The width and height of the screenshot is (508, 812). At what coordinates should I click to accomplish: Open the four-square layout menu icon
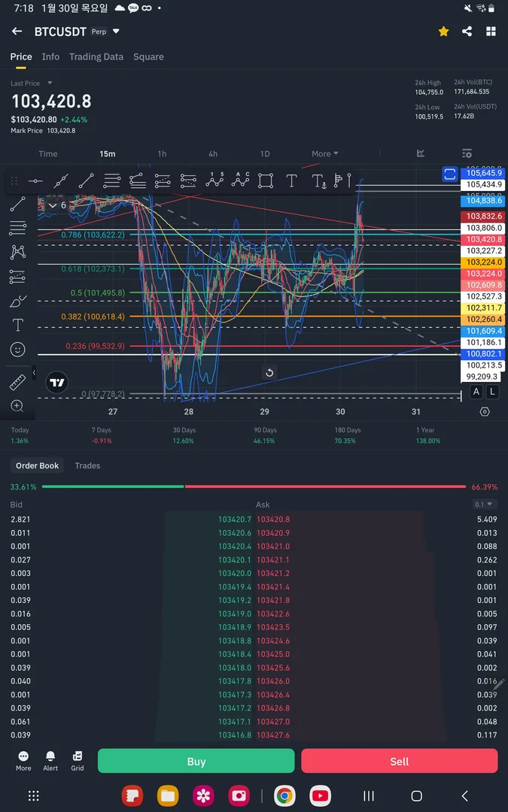point(491,31)
